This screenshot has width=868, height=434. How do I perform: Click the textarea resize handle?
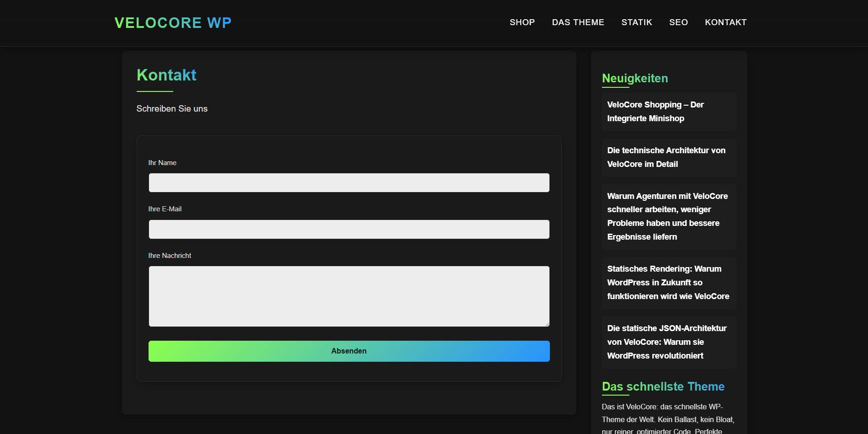(x=547, y=323)
